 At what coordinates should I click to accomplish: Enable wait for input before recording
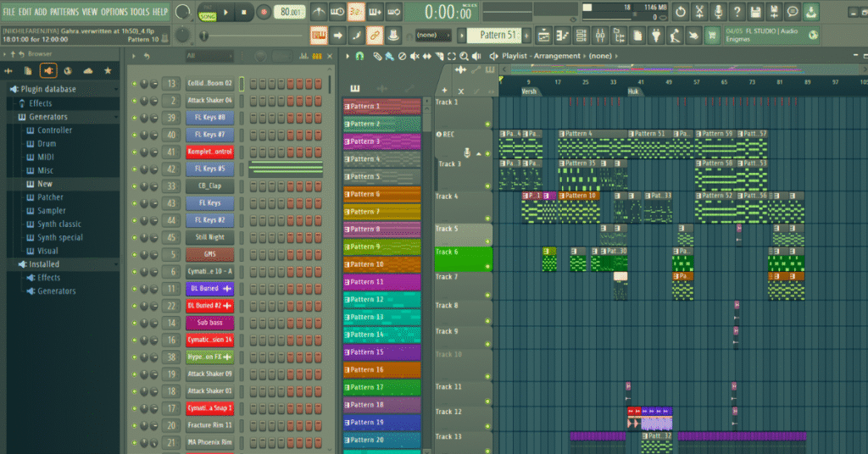[337, 12]
